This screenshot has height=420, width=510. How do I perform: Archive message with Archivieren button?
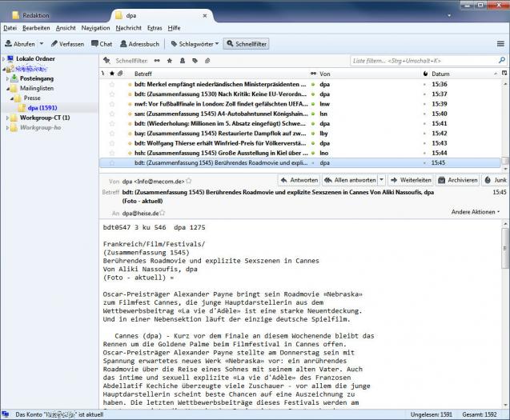tap(458, 180)
